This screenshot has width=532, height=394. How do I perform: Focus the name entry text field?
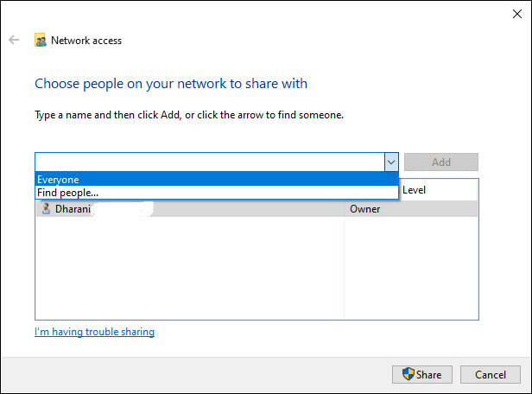[207, 162]
